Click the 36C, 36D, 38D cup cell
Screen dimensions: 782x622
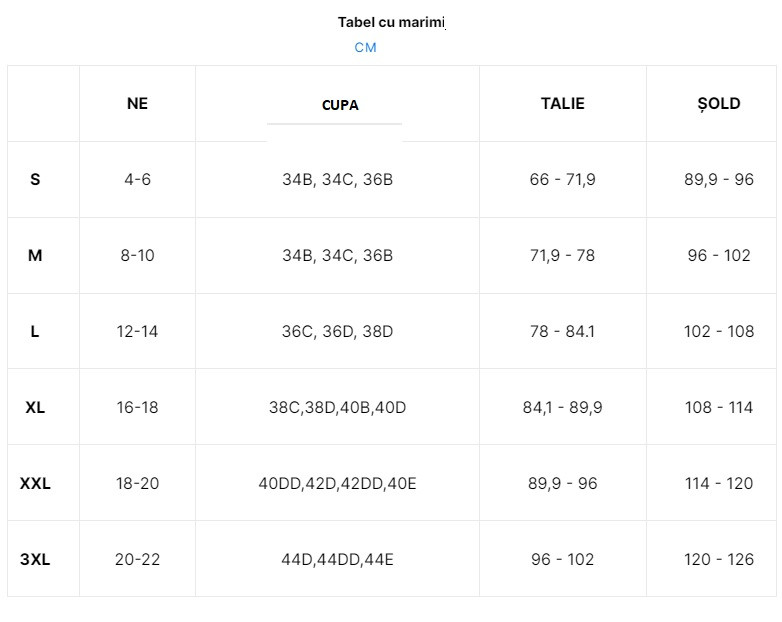337,331
